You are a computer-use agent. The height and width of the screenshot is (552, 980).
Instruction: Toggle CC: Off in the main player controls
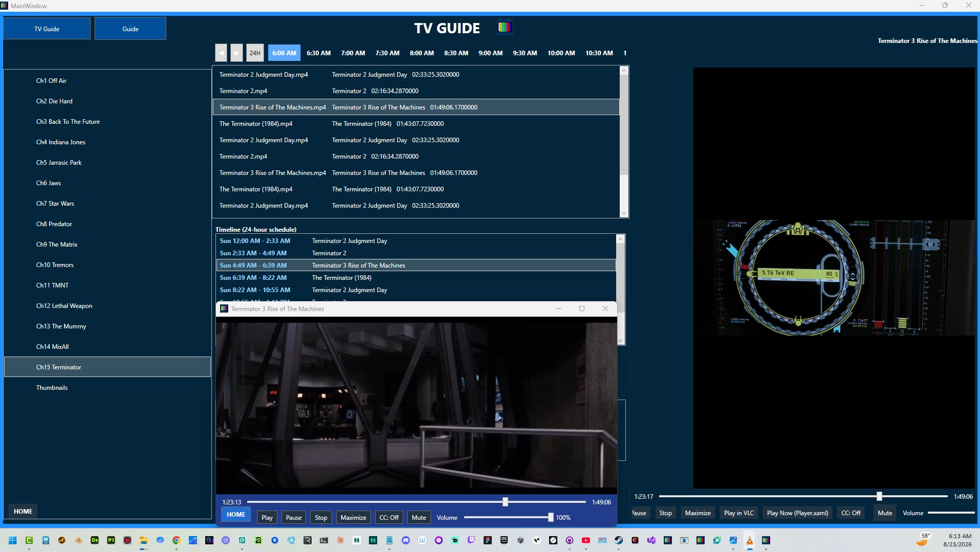(x=851, y=513)
